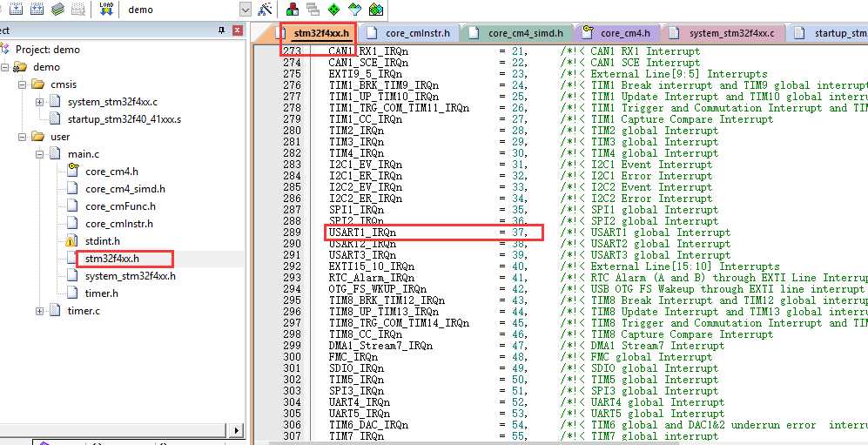Screen dimensions: 868x445
Task: Select Project: demo root in tree
Action: click(48, 50)
